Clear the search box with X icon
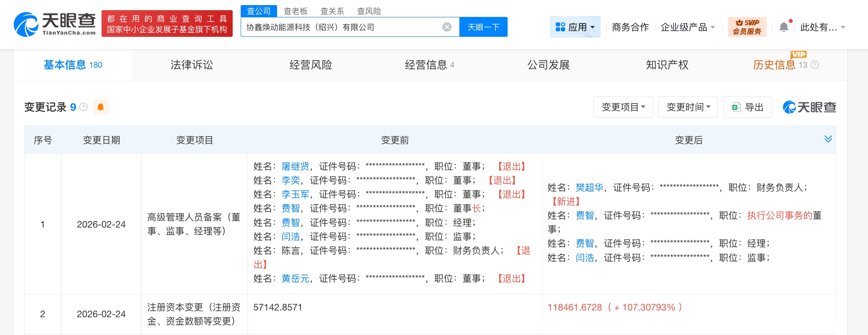This screenshot has height=335, width=868. click(x=447, y=27)
